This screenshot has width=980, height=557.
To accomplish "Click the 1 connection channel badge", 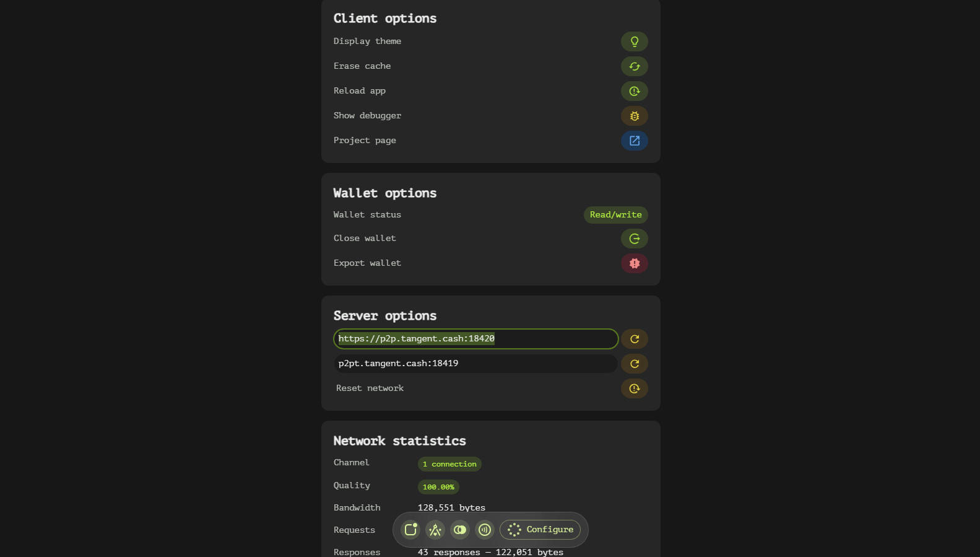I will click(449, 464).
